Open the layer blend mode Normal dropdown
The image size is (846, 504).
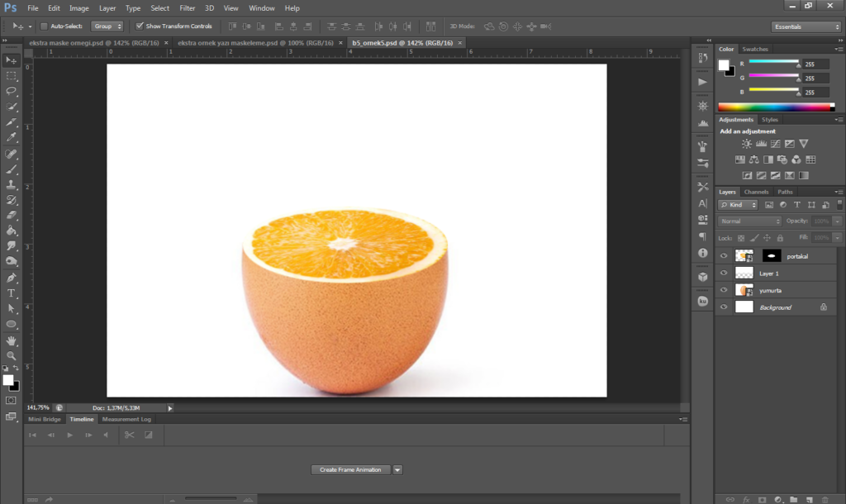coord(749,221)
